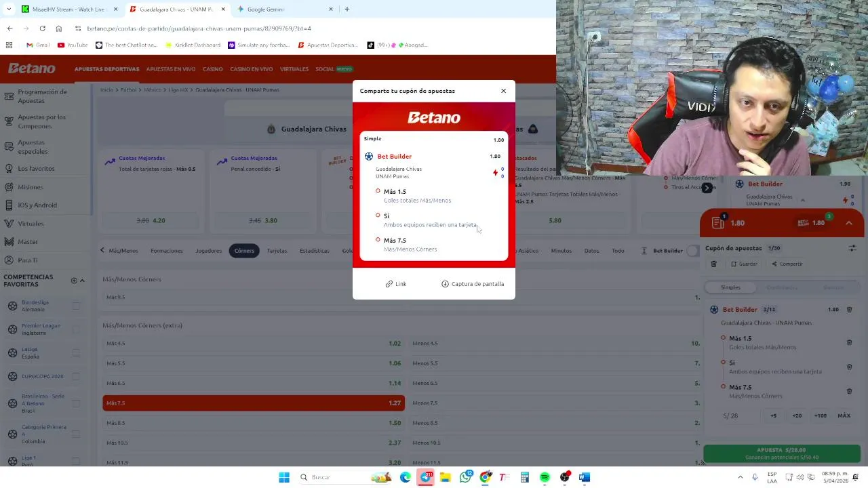
Task: Select the Tarjetas market tab
Action: click(277, 251)
